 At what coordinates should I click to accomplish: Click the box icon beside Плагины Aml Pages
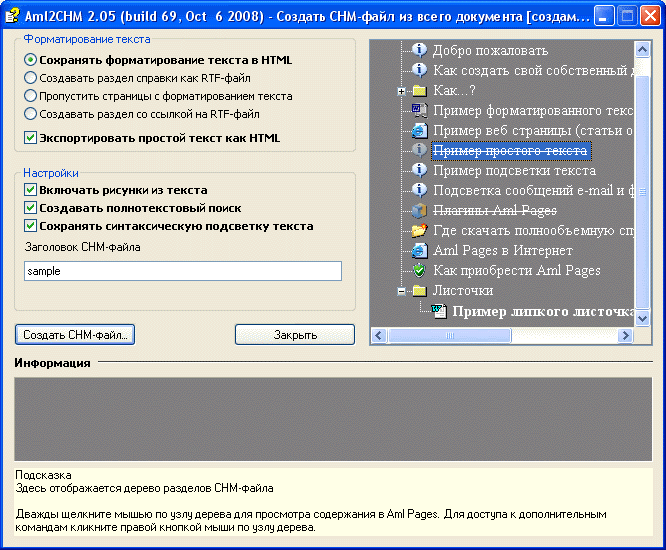pos(419,210)
